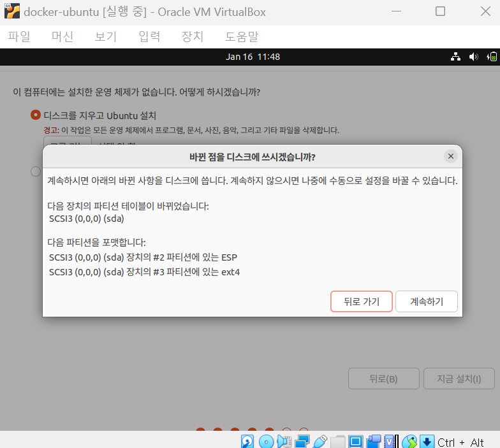
Task: Click the Ubuntu network indicator icon
Action: click(x=455, y=57)
